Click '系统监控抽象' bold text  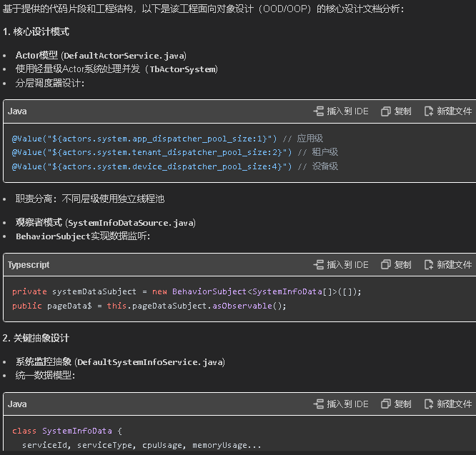(x=44, y=362)
